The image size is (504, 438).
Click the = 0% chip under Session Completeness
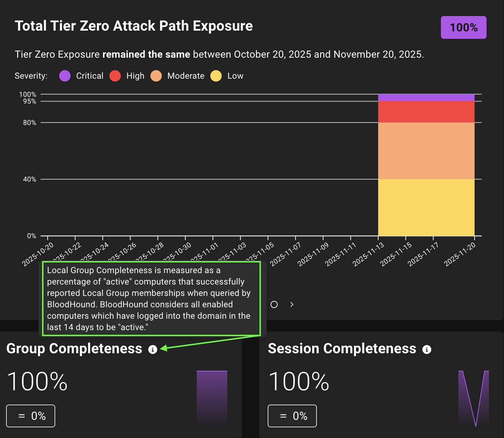point(292,416)
